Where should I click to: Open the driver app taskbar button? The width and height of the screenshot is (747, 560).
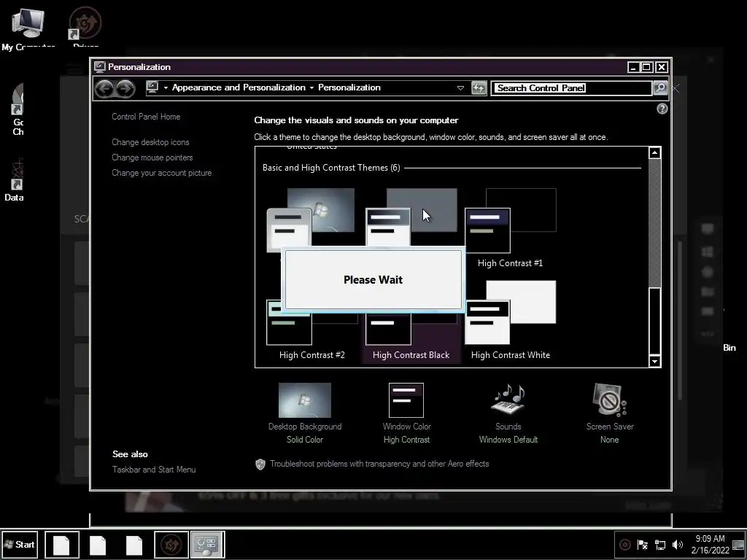pos(171,544)
